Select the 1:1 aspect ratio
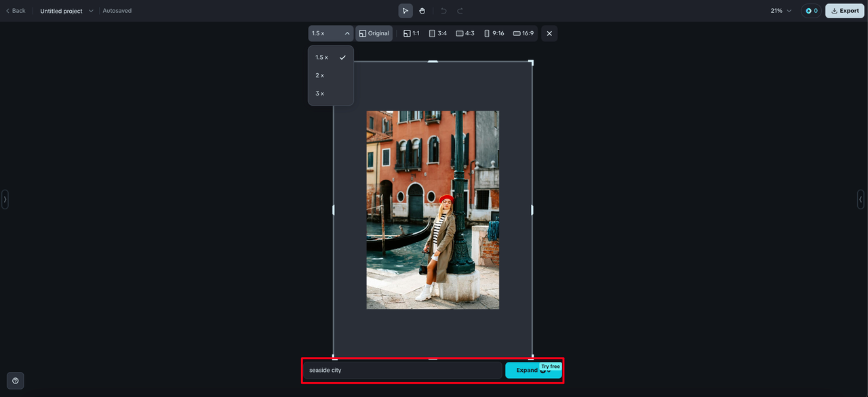 (412, 33)
